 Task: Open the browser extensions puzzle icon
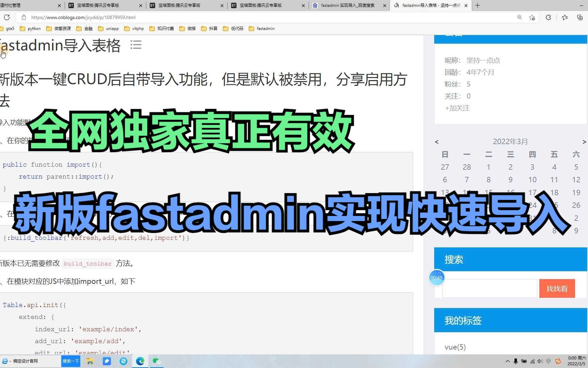click(x=548, y=17)
